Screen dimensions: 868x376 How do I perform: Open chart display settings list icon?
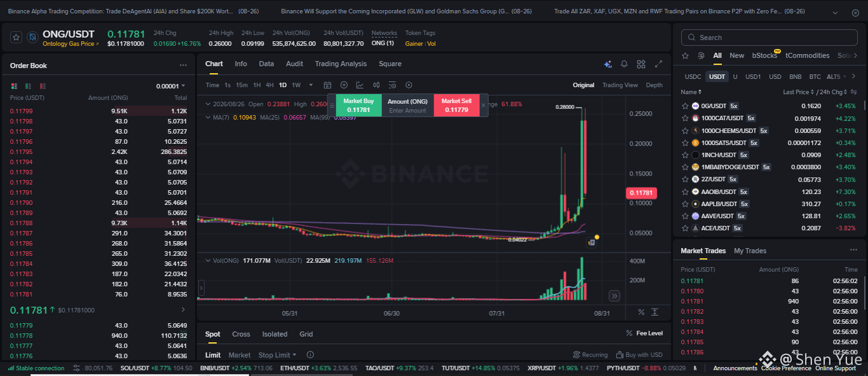tap(392, 85)
